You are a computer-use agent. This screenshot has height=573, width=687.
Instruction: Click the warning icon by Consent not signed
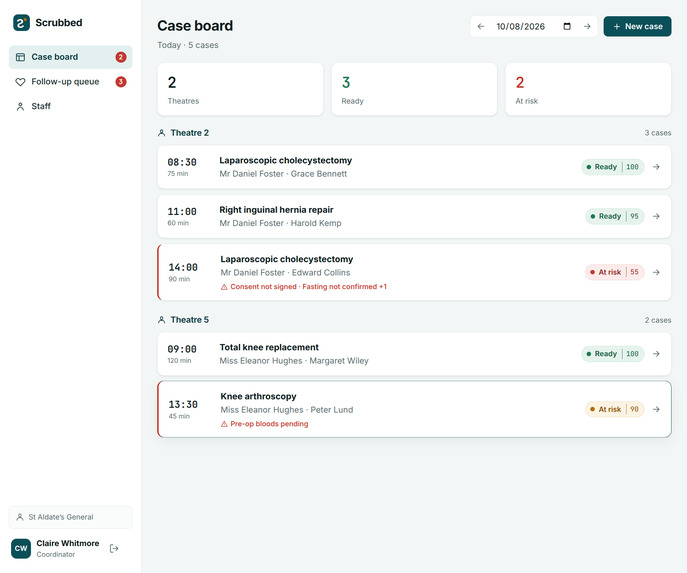(x=224, y=287)
